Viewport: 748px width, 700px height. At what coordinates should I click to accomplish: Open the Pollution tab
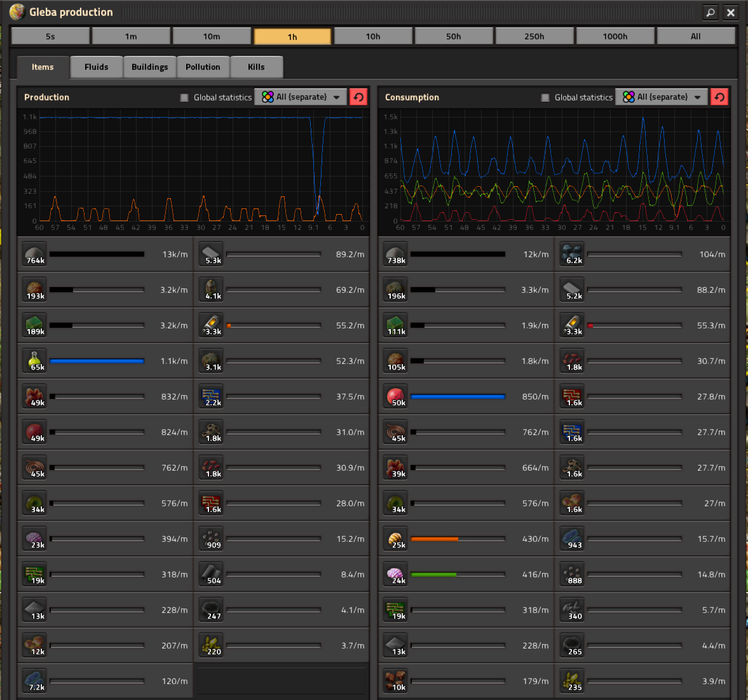(203, 67)
